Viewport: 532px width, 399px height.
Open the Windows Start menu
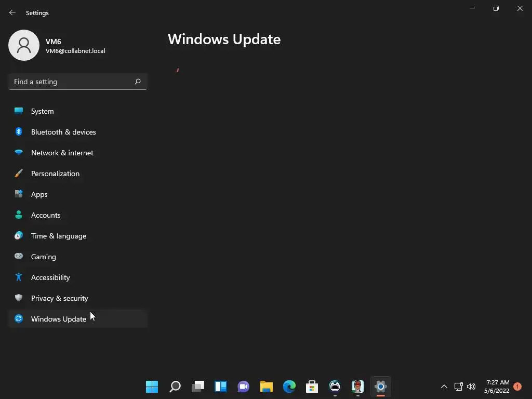coord(152,387)
